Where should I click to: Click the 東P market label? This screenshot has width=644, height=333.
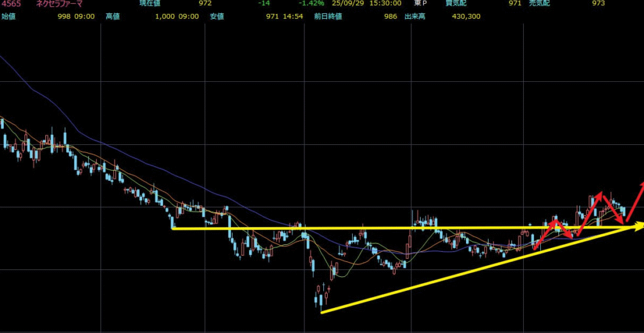point(420,3)
